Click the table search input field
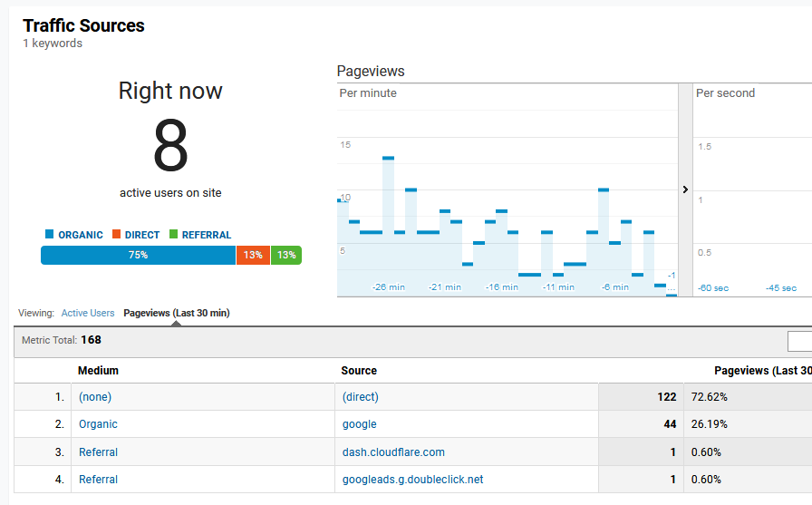Image resolution: width=812 pixels, height=505 pixels. click(x=799, y=341)
